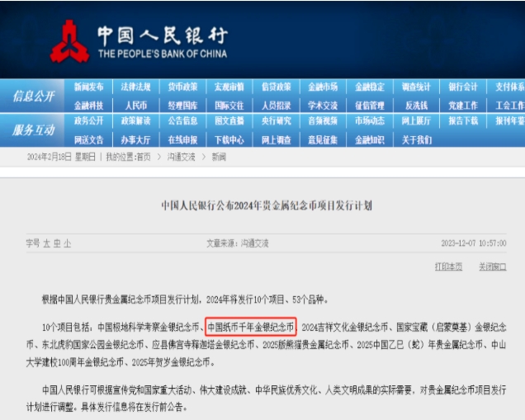This screenshot has height=420, width=525.
Task: Open the 学术交流 navigation link
Action: 323,106
